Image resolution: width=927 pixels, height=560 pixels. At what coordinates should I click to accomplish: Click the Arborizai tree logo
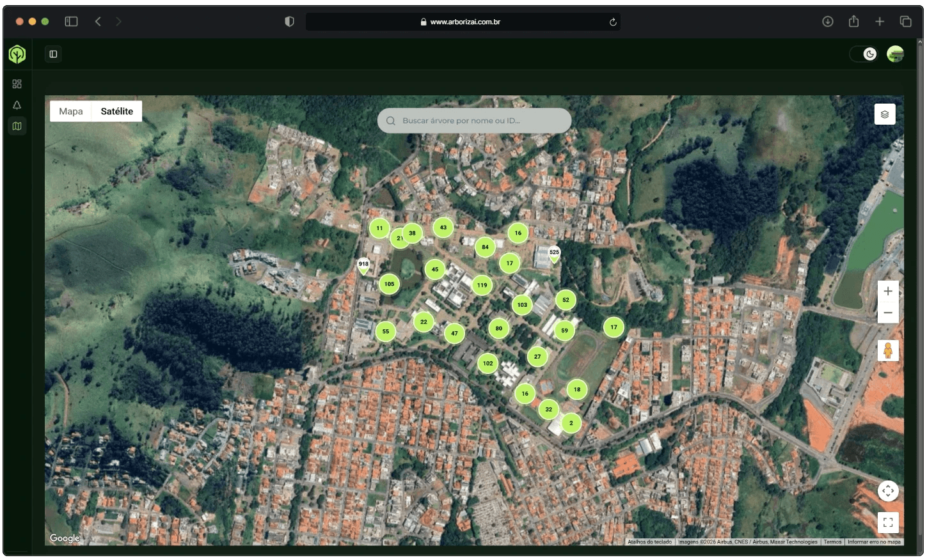(17, 54)
